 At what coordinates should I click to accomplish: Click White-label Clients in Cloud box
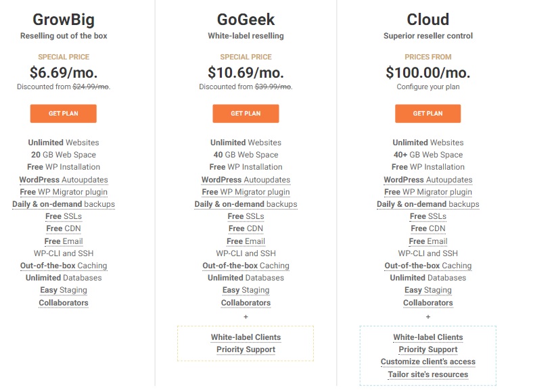[x=428, y=337]
